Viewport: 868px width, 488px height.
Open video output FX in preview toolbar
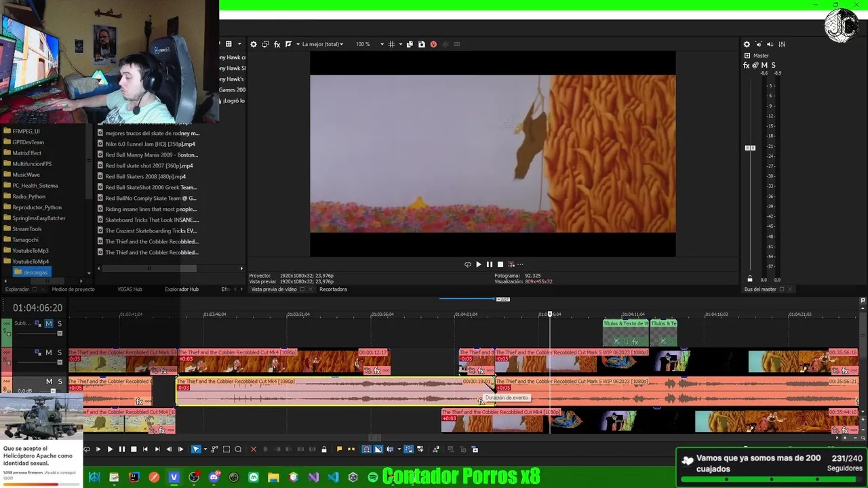coord(277,44)
